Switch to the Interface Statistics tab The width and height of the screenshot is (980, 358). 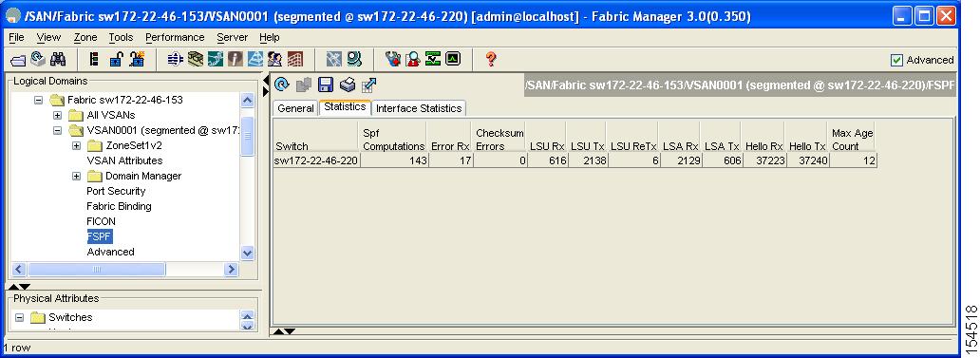(419, 108)
